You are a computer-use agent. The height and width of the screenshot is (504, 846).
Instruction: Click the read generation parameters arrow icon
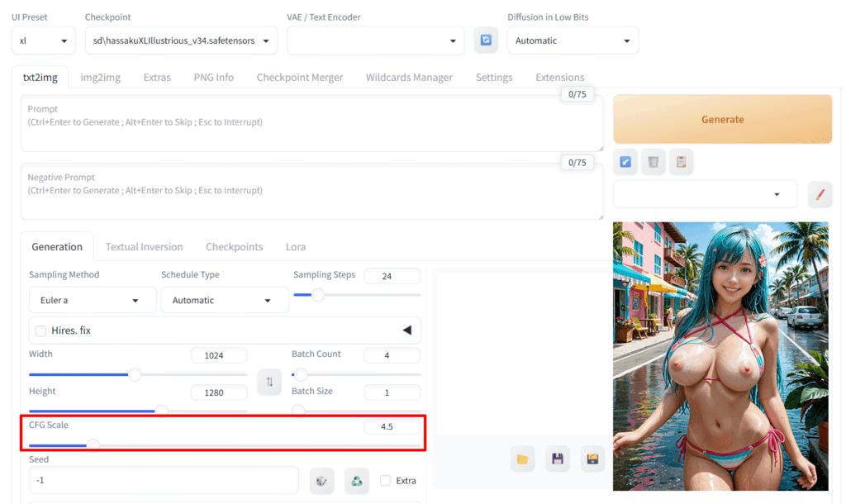point(625,162)
